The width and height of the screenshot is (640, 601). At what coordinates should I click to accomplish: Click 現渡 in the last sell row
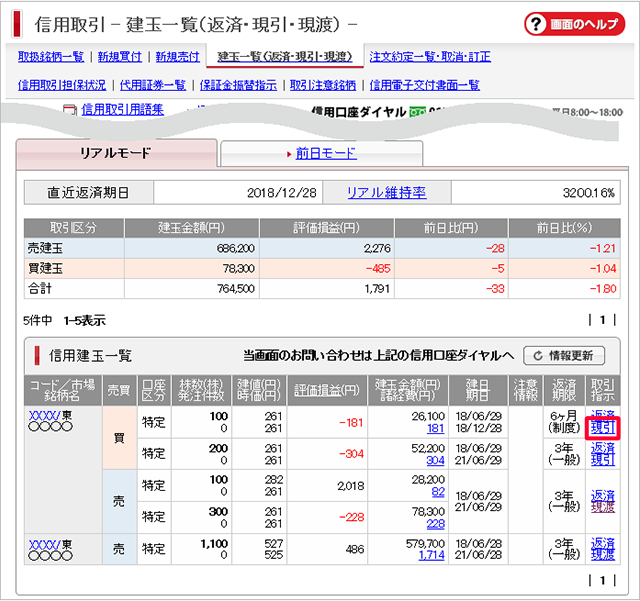pyautogui.click(x=603, y=555)
